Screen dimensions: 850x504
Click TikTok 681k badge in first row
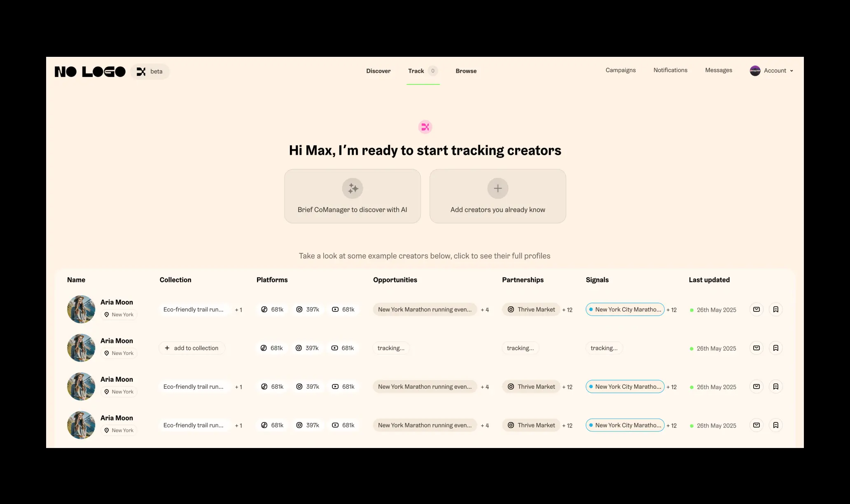273,309
